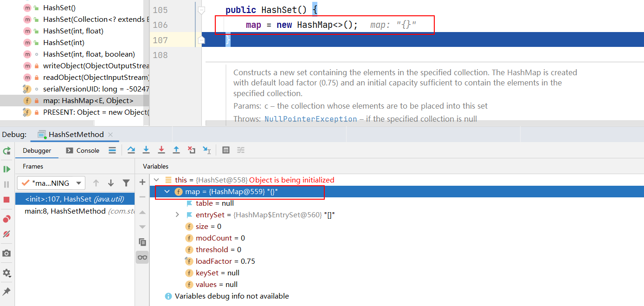Click the Trace Current Stream Chain icon
644x306 pixels.
pos(241,150)
